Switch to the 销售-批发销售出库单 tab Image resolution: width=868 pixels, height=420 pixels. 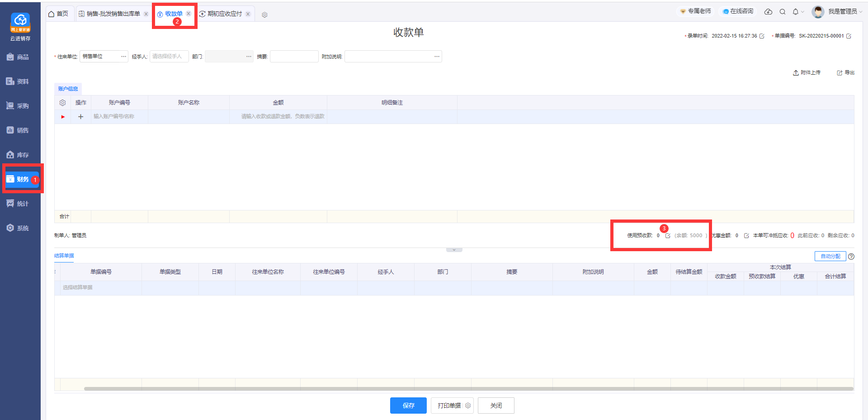[x=113, y=14]
